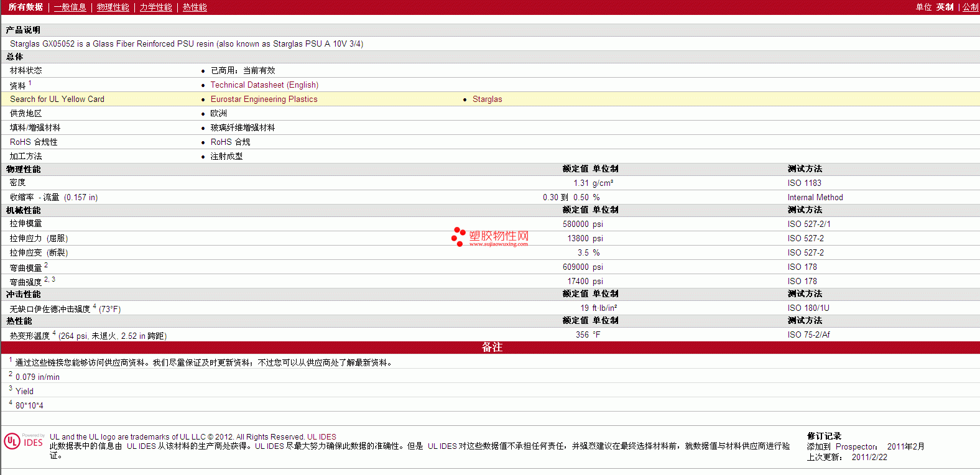The height and width of the screenshot is (475, 980).
Task: Switch to the 物理性能 tab
Action: 113,7
